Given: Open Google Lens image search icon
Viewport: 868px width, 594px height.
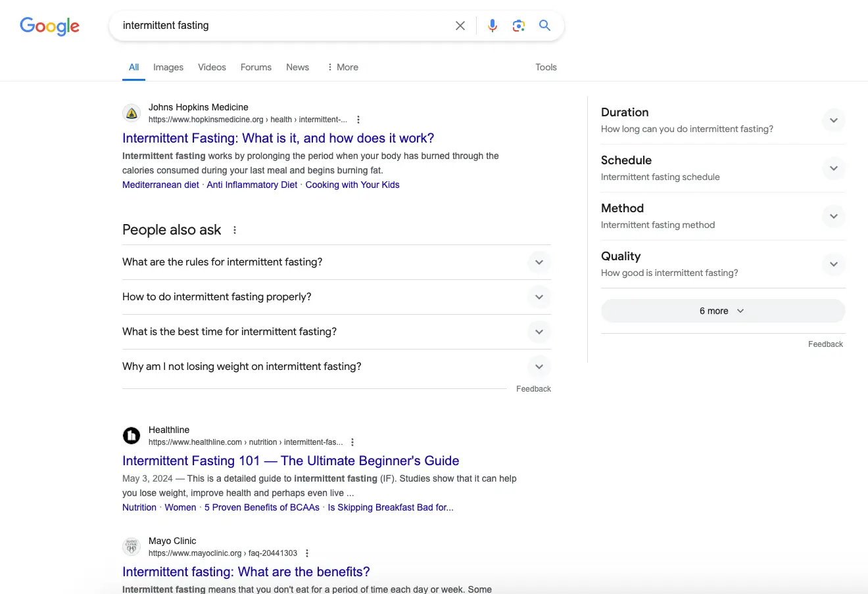Looking at the screenshot, I should coord(519,26).
